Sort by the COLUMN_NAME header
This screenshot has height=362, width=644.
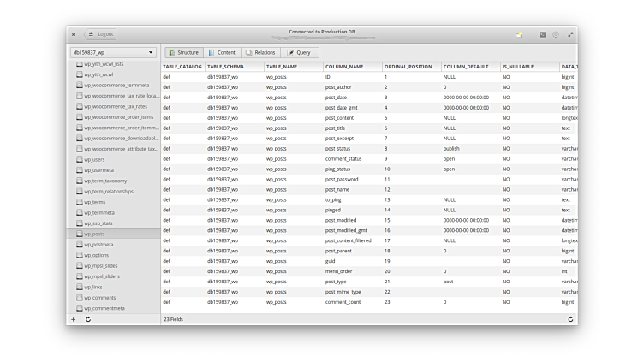pos(344,66)
